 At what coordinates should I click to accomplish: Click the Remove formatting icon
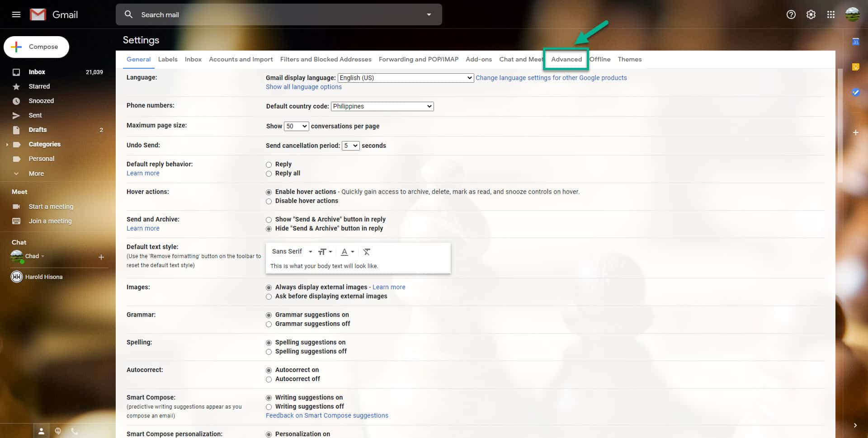pyautogui.click(x=367, y=252)
